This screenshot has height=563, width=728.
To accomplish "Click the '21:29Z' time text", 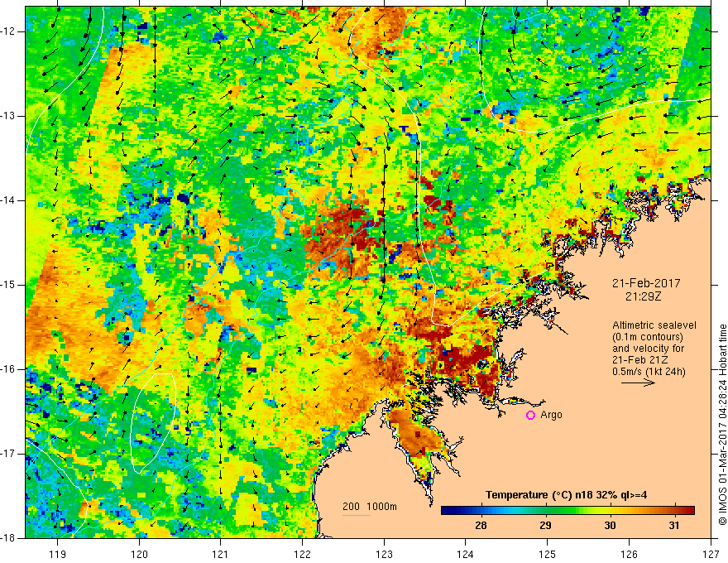I will [643, 296].
